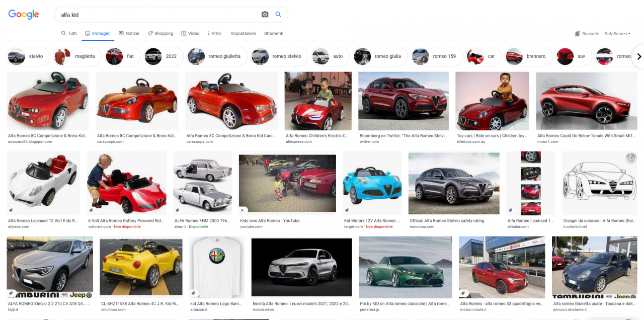
Task: Click the product tag icon on amazon.it image
Action: [194, 293]
